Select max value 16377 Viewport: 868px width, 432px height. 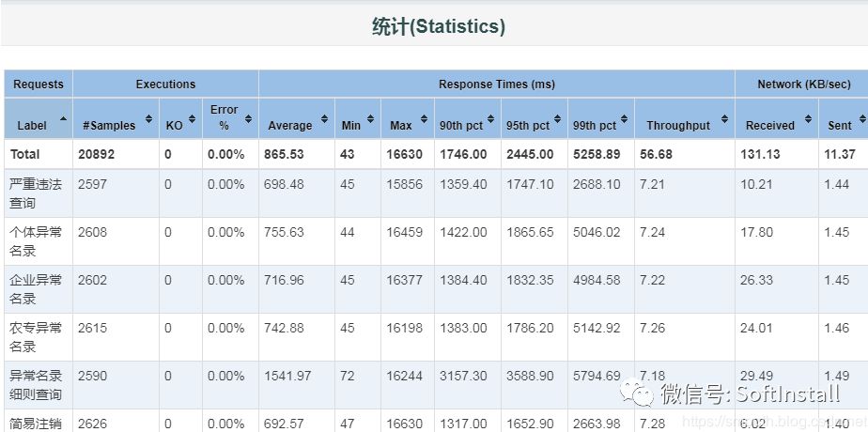(x=405, y=281)
